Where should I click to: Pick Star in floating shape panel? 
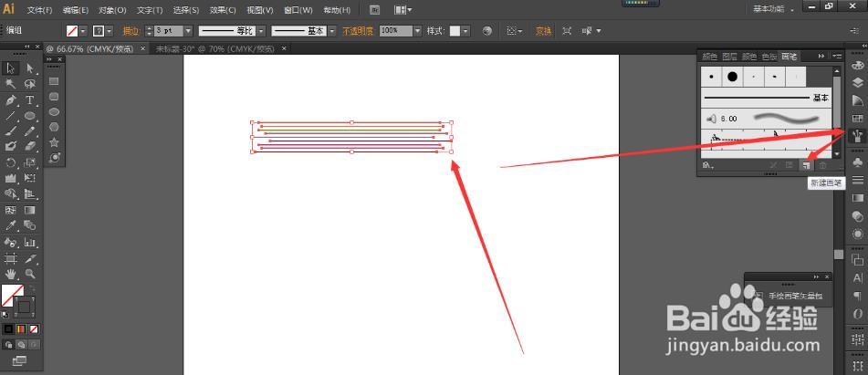[54, 142]
